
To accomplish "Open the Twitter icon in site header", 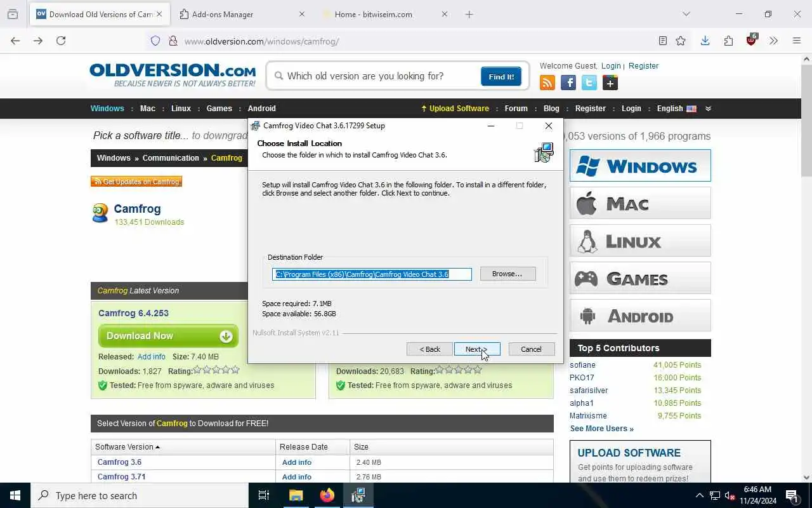I will coord(589,83).
